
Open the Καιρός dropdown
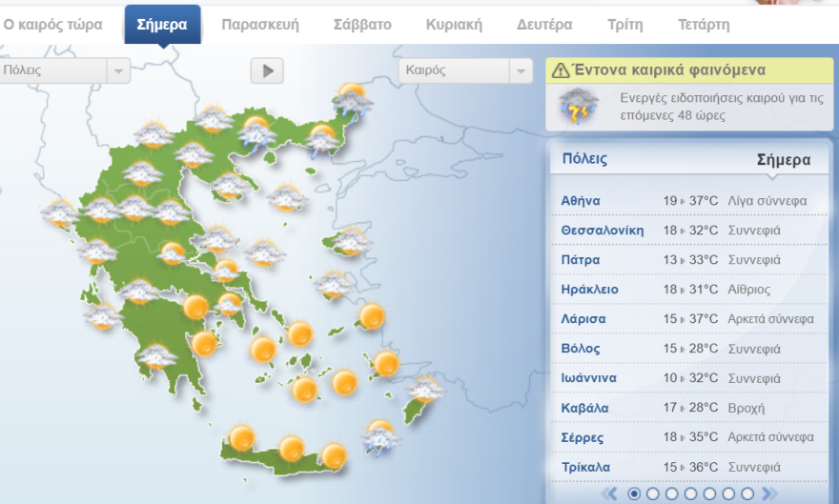464,71
